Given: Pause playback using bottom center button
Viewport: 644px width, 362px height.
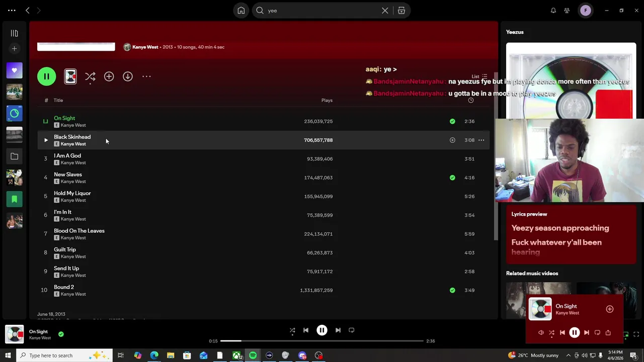Looking at the screenshot, I should click(x=322, y=330).
